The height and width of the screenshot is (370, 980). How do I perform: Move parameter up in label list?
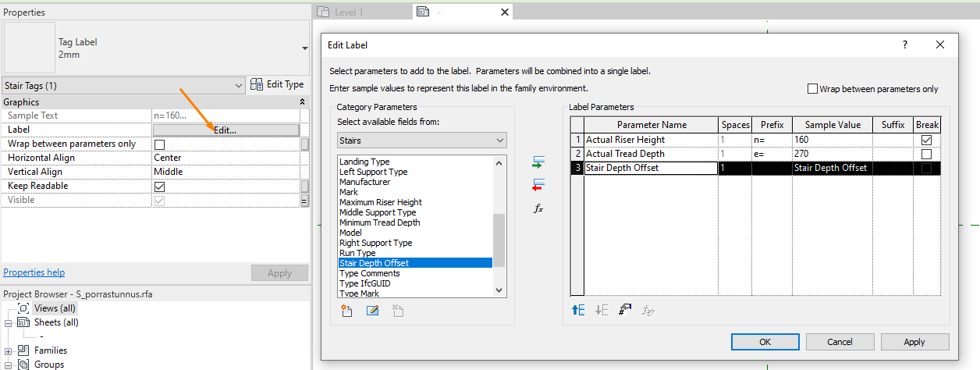point(578,310)
